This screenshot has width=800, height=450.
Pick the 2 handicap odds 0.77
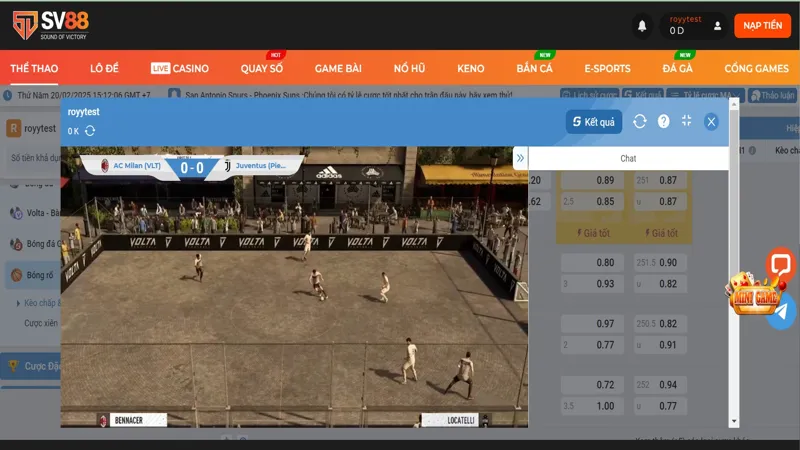592,345
